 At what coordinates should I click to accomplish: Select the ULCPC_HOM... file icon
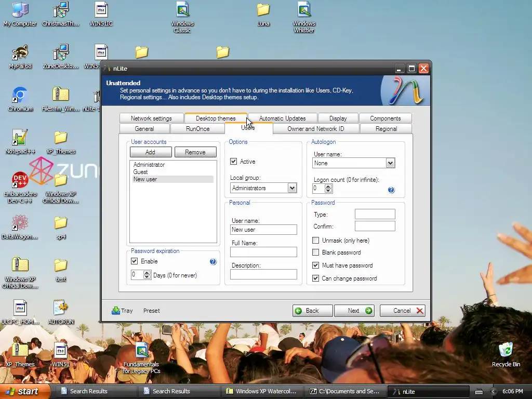(20, 312)
